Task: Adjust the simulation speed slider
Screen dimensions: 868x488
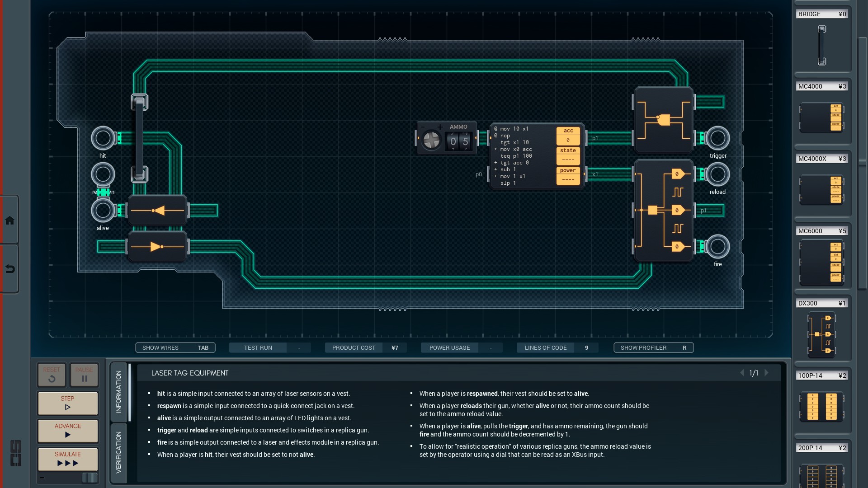Action: (x=90, y=478)
